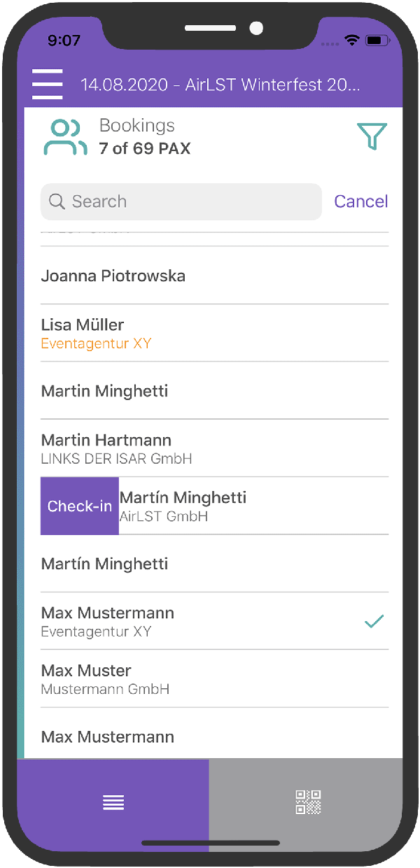Tap the '7 of 69 PAX' counter
The width and height of the screenshot is (420, 868).
coord(145,148)
